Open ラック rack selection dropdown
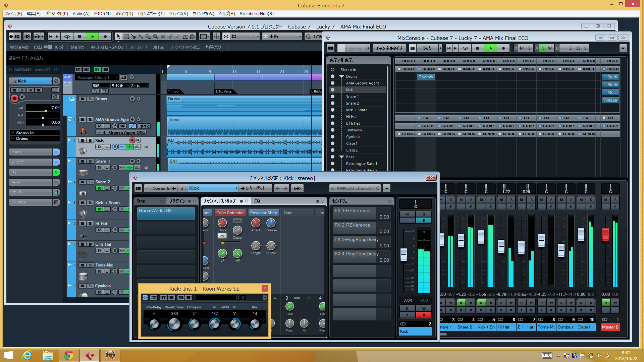644x362 pixels. [427, 48]
